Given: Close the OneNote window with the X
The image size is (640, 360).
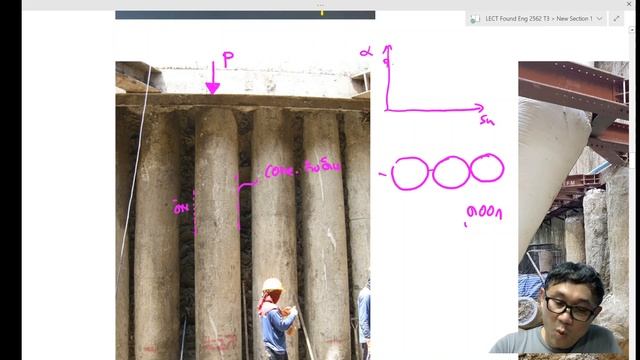Looking at the screenshot, I should coord(629,4).
